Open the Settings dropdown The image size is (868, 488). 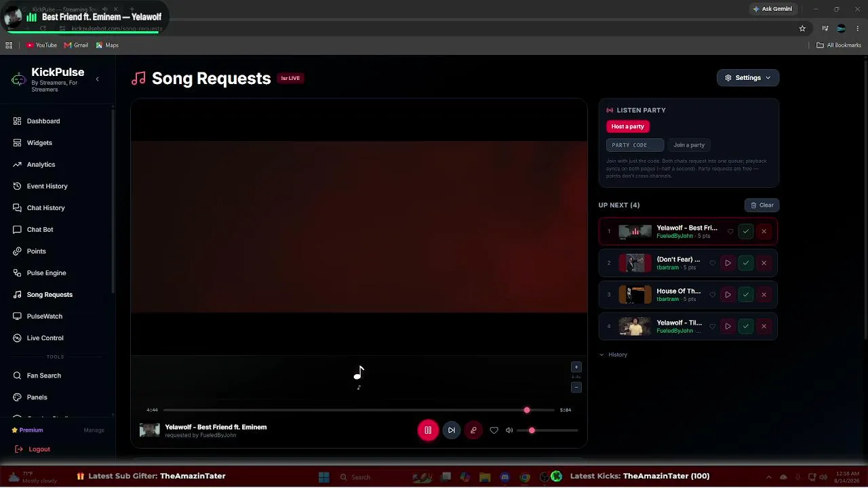coord(748,78)
